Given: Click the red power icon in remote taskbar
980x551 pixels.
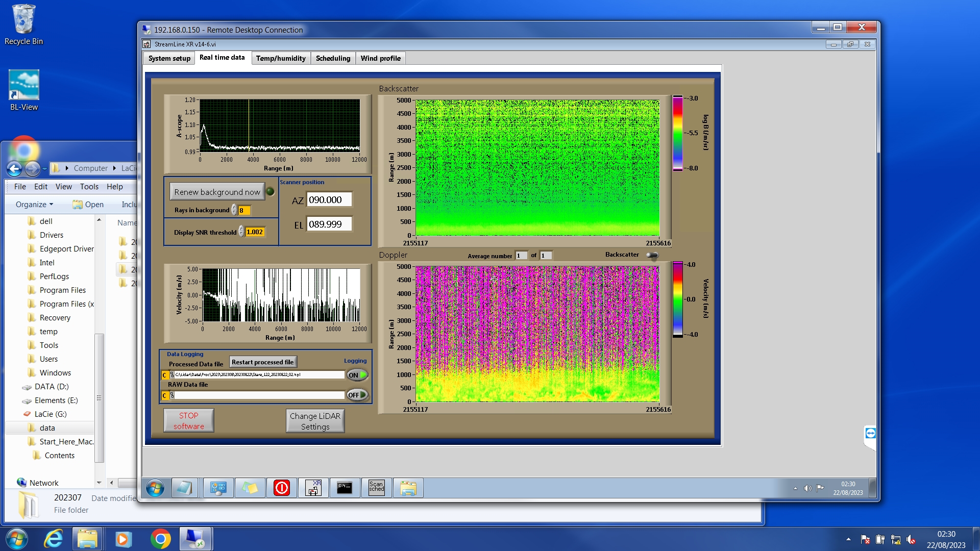Looking at the screenshot, I should (x=281, y=488).
